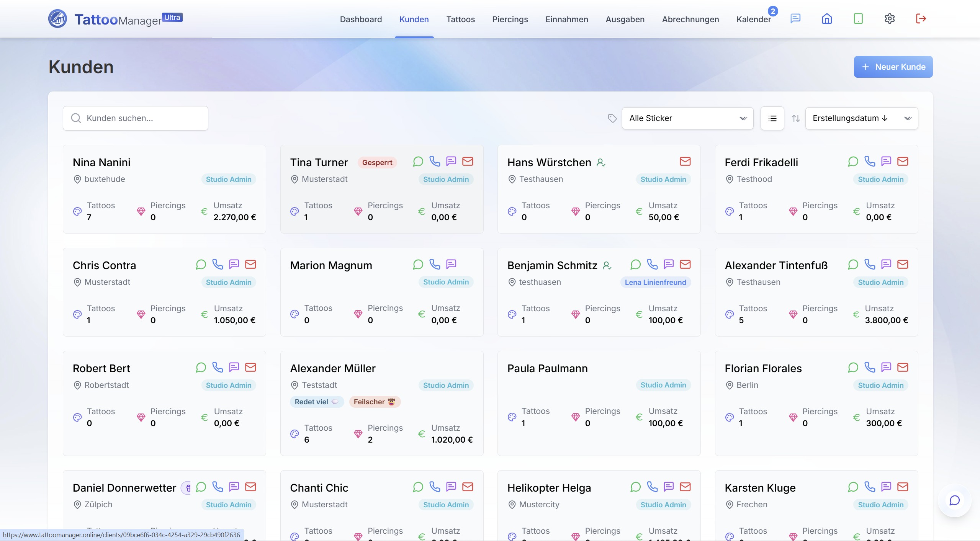Open the SMS icon for Florian Florales
Screen dimensions: 980x541
click(x=886, y=367)
